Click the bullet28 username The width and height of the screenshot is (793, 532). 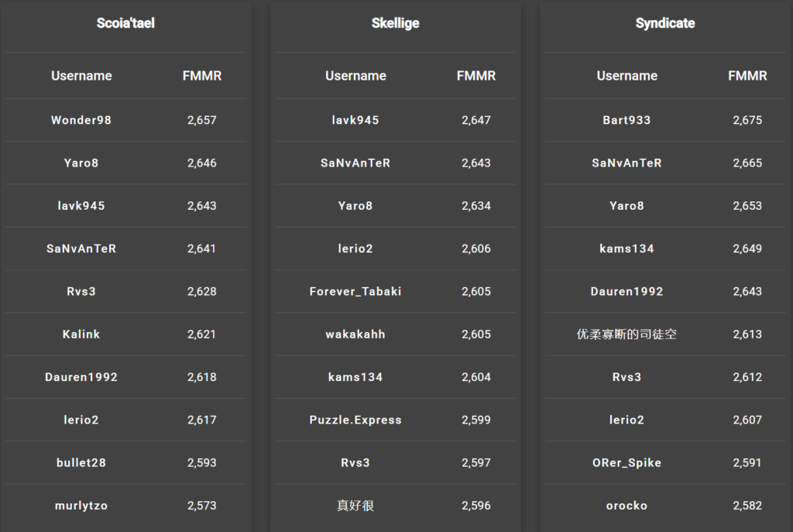click(81, 462)
